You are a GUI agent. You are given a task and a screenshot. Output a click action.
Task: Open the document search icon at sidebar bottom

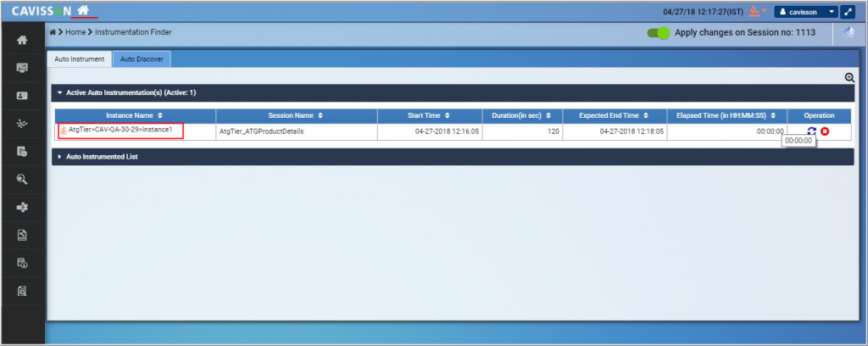[x=22, y=291]
